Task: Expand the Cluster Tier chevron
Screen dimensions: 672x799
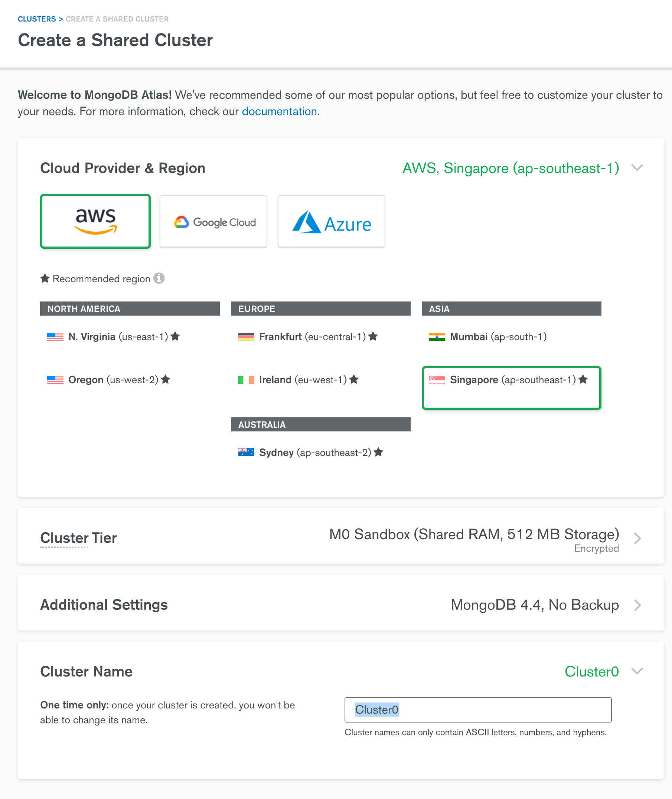Action: [637, 538]
